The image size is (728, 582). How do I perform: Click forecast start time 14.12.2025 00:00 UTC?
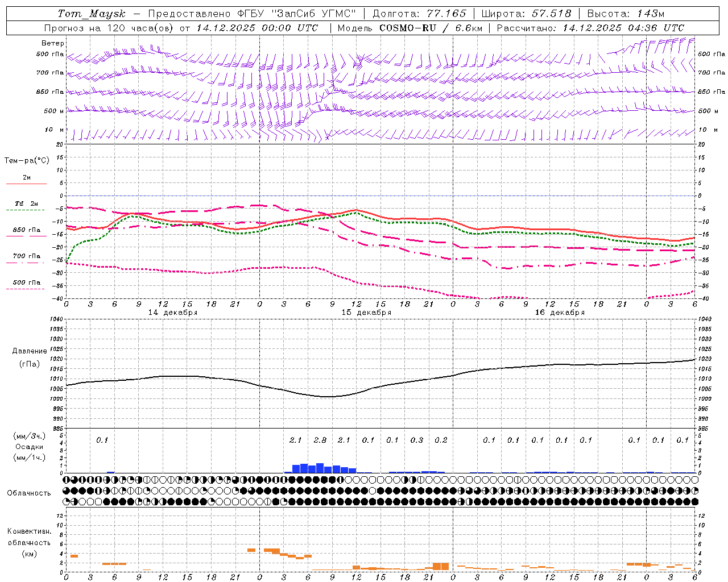(257, 28)
